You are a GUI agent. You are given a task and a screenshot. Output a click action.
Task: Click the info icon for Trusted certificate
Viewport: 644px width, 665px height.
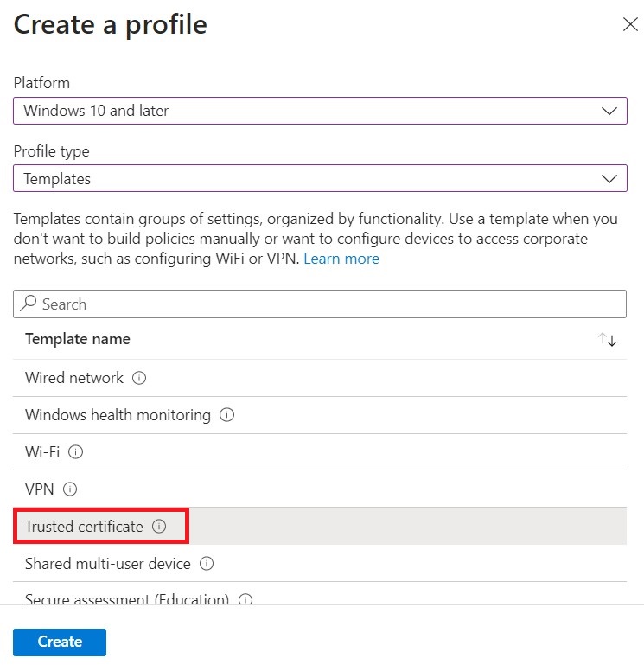pyautogui.click(x=159, y=527)
